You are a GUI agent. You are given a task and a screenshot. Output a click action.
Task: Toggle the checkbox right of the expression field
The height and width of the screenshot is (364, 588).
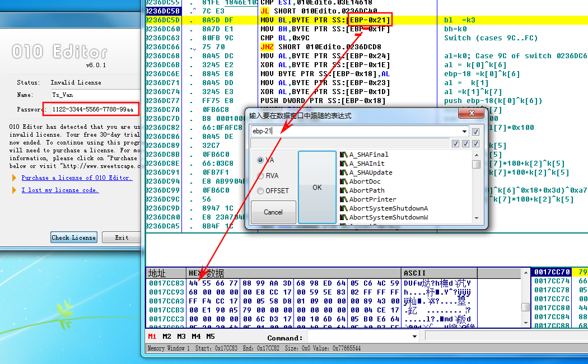coord(475,132)
